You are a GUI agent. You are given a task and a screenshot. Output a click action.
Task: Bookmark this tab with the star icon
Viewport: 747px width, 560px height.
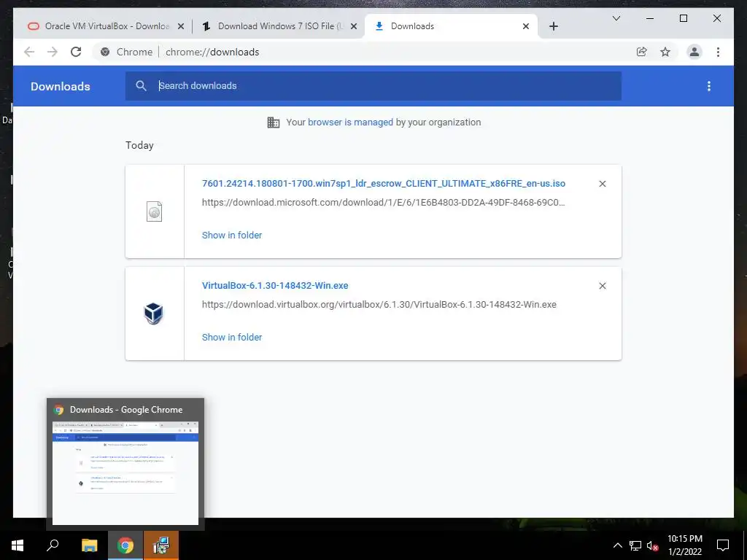665,52
